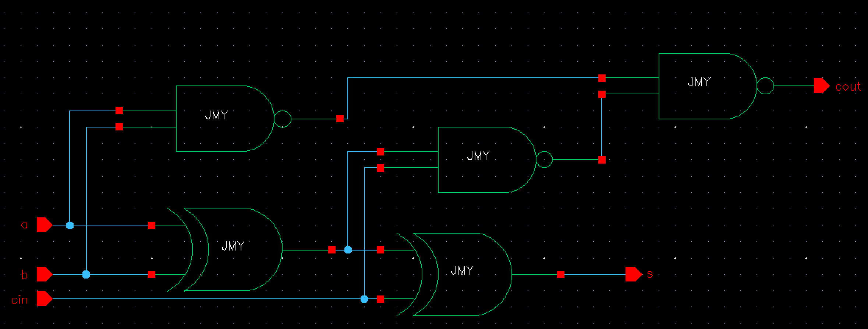The height and width of the screenshot is (329, 868).
Task: Select the input pin symbol for a
Action: click(45, 225)
